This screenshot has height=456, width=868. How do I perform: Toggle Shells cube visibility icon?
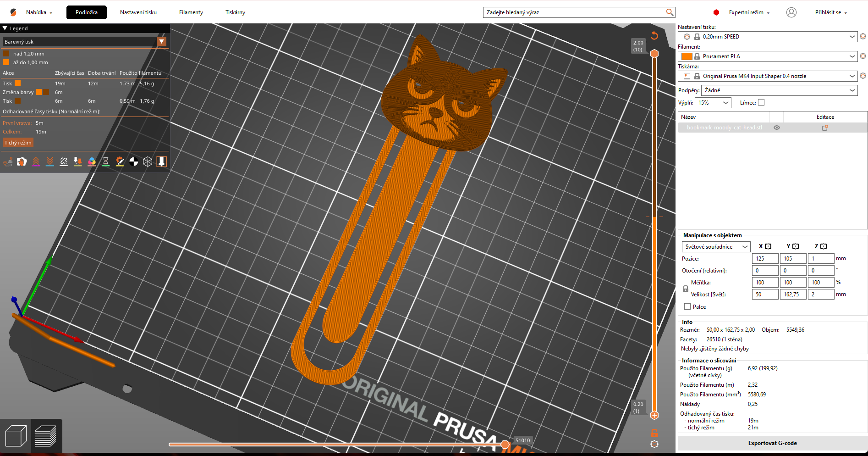click(148, 161)
